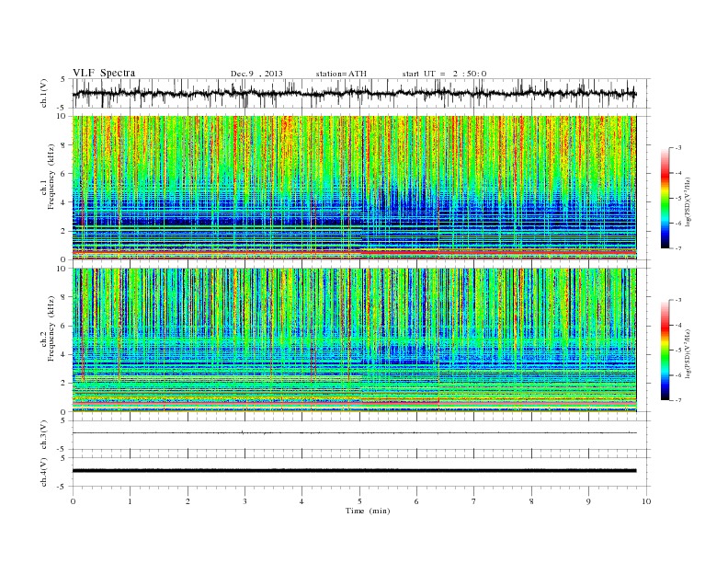This screenshot has width=728, height=563.
Task: Click the "start UT = 2 :50: 0" text
Action: (x=444, y=74)
